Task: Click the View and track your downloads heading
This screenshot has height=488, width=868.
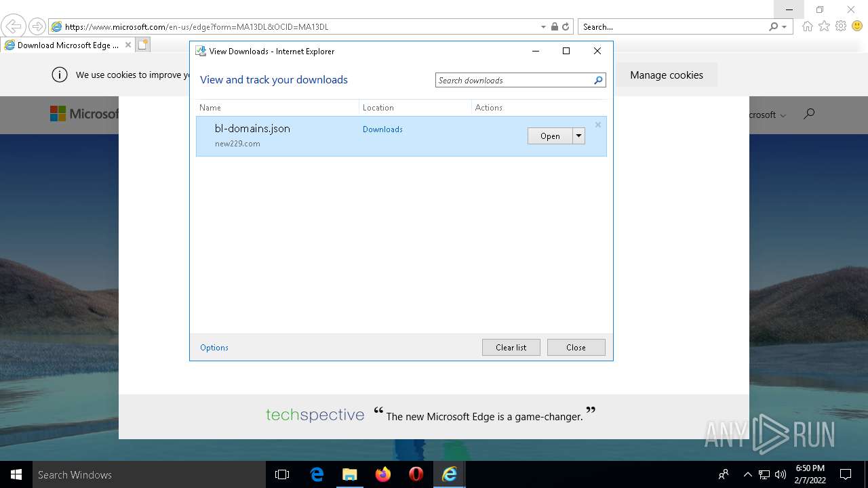Action: (x=274, y=79)
